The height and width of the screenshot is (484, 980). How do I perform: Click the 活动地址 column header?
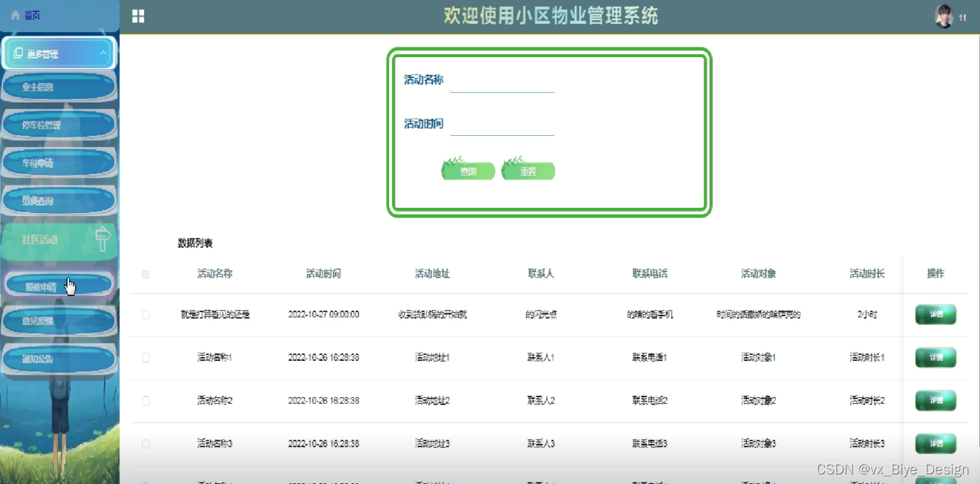click(x=432, y=274)
